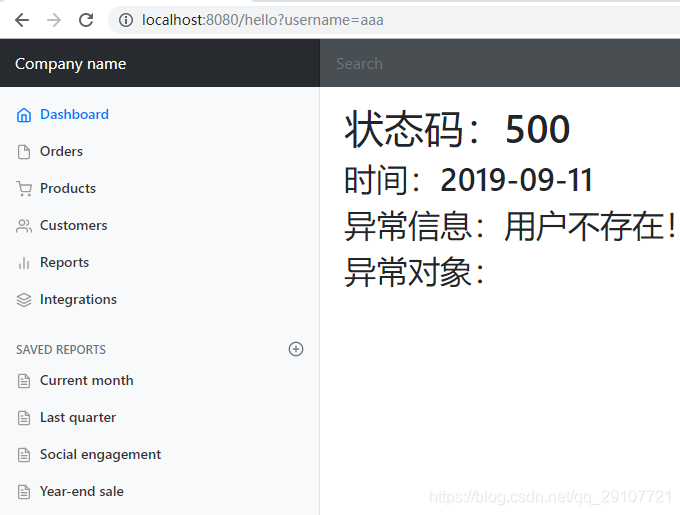Click the Last quarter document icon

(24, 418)
